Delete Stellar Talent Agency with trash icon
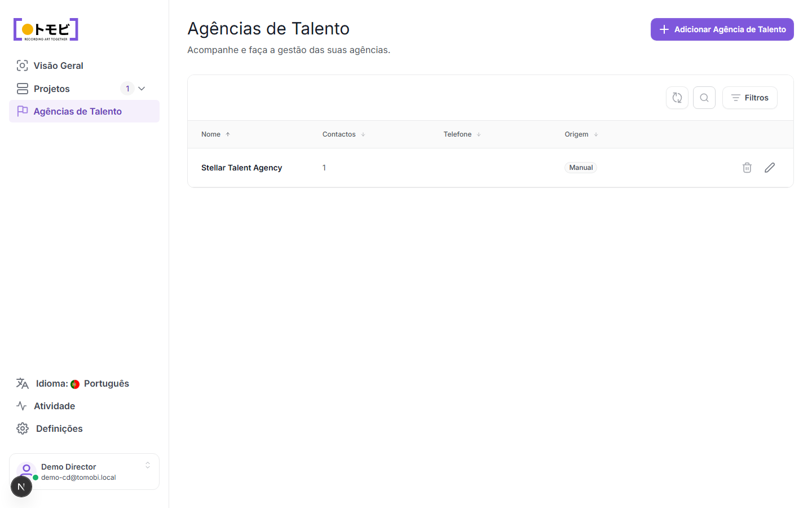The width and height of the screenshot is (812, 508). point(747,168)
